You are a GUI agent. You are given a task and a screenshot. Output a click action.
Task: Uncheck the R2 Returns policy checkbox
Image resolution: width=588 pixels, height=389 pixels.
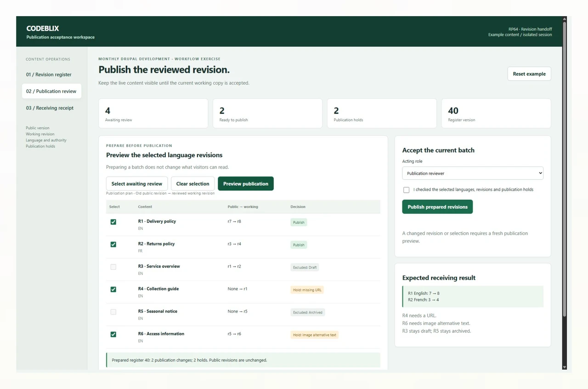click(113, 245)
